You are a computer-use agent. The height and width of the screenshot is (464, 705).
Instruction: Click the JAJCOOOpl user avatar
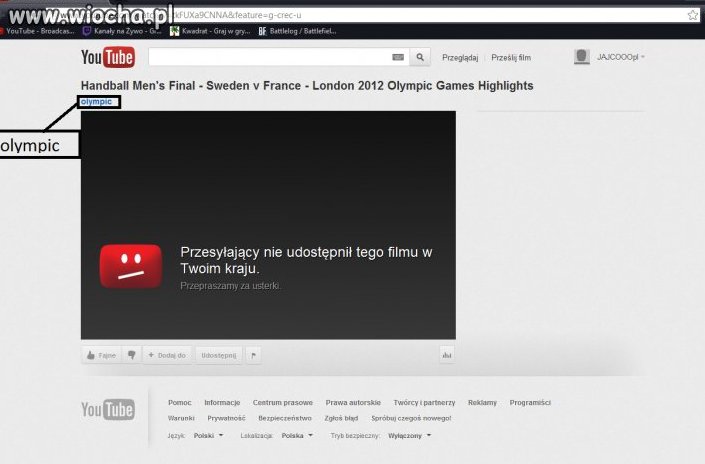(x=582, y=57)
